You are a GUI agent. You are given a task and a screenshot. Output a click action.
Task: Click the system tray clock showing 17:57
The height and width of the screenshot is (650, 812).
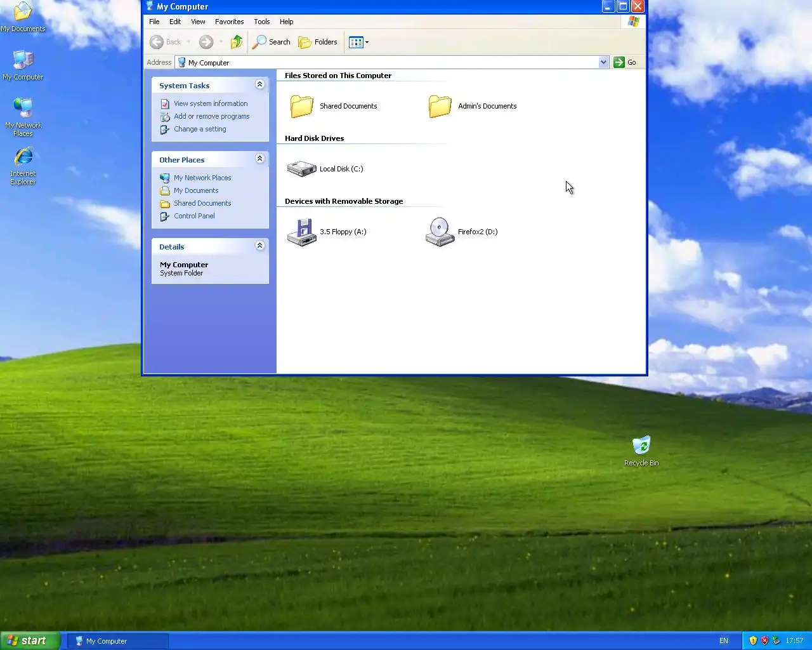(794, 641)
